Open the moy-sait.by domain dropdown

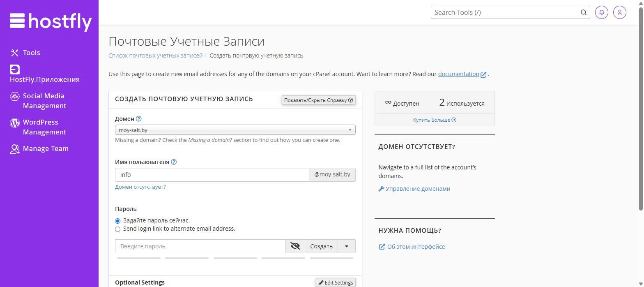tap(235, 130)
